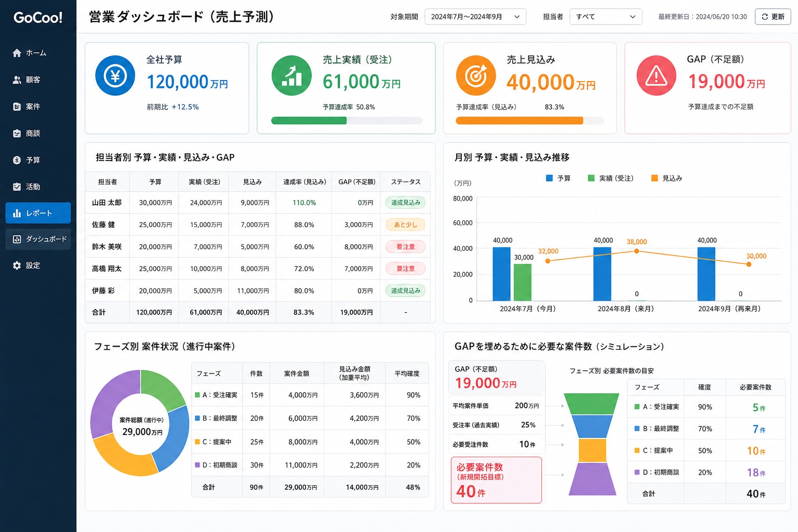This screenshot has width=798, height=532.
Task: Click the 山田 太郎 row name
Action: tap(107, 203)
